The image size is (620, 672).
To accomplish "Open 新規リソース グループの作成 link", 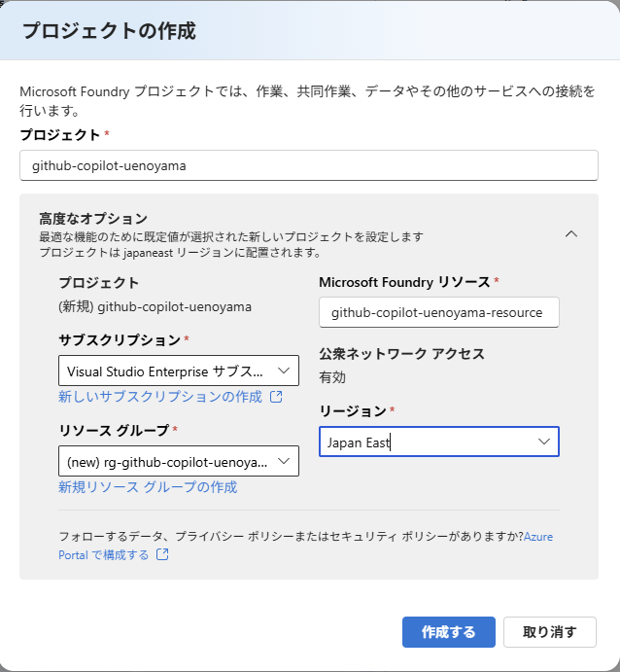I will pyautogui.click(x=148, y=487).
